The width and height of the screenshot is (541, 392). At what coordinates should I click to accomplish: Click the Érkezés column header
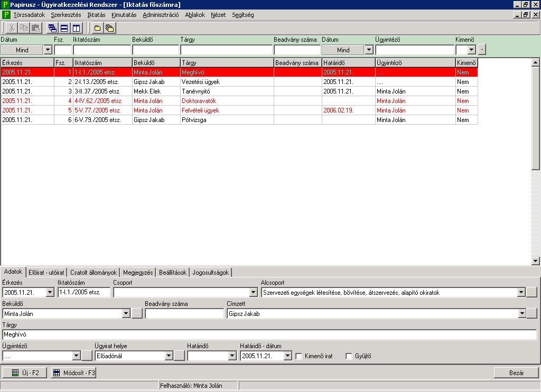coord(27,63)
